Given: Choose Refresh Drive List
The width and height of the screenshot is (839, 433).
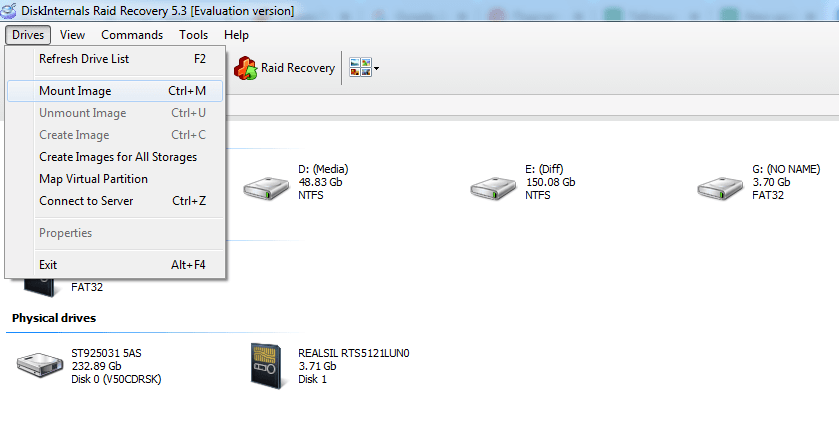Looking at the screenshot, I should 84,59.
